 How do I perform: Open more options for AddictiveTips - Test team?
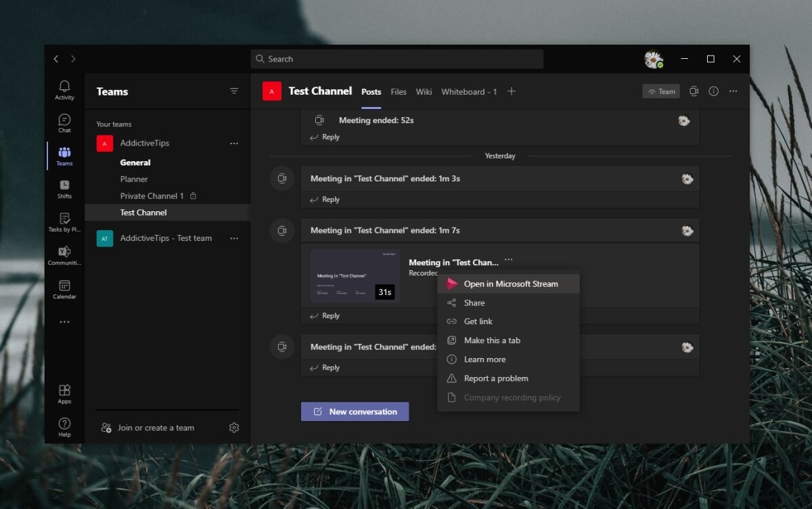pyautogui.click(x=234, y=238)
